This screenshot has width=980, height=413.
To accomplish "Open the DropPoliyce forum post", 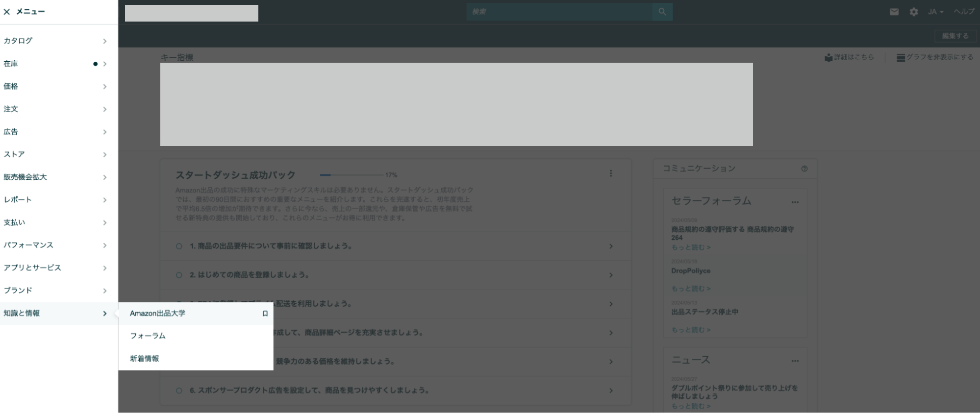I will pos(691,271).
